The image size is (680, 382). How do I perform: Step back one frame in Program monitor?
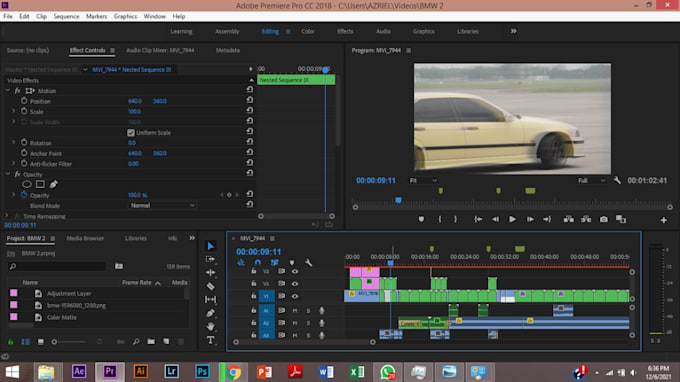(x=495, y=219)
